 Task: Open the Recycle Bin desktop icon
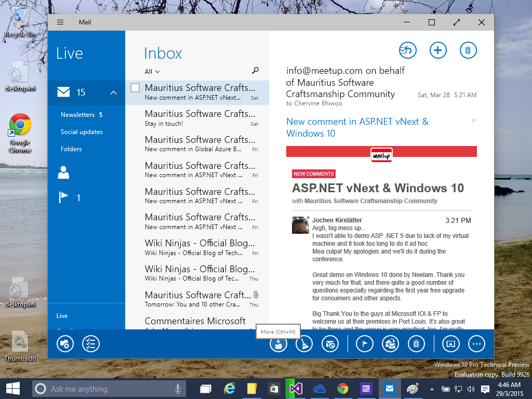(x=20, y=21)
